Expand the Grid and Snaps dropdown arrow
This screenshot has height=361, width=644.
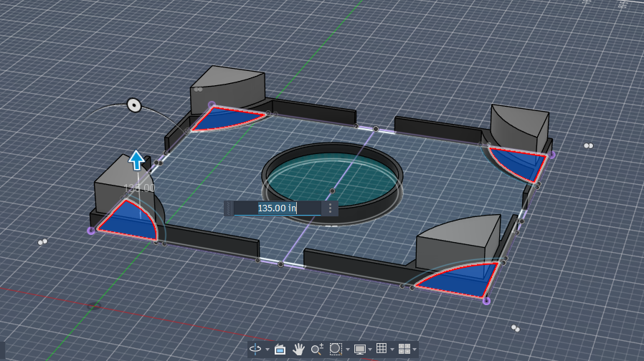click(x=392, y=350)
